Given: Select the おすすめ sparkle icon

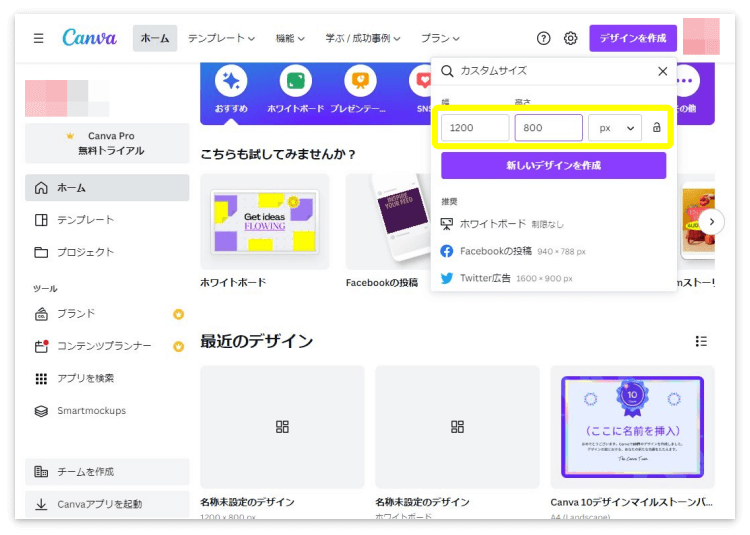Looking at the screenshot, I should pos(231,81).
